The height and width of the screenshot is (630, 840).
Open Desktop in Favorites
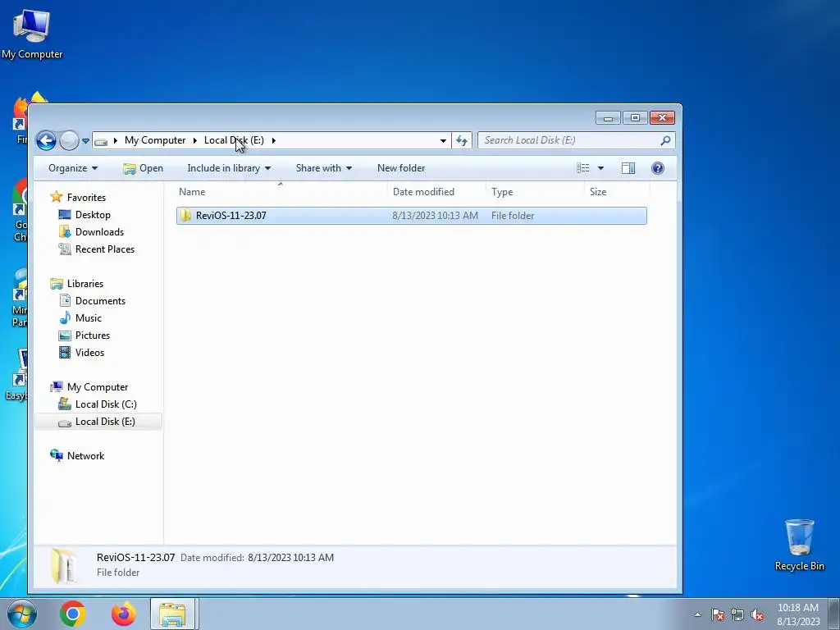[93, 215]
